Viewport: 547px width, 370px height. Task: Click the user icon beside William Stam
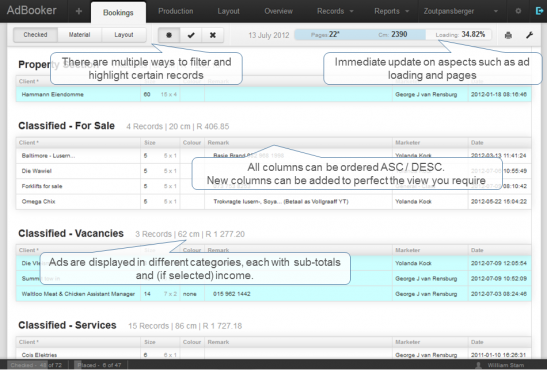[x=479, y=365]
